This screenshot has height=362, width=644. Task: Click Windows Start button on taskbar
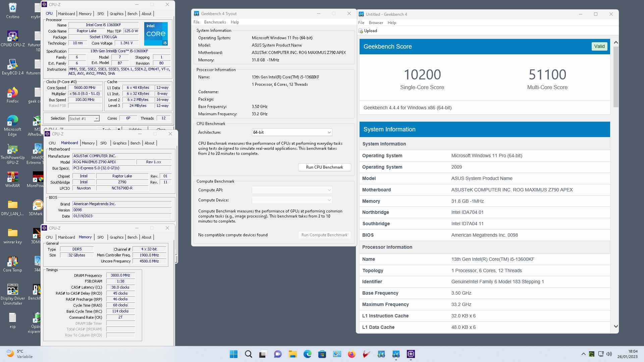coord(233,354)
